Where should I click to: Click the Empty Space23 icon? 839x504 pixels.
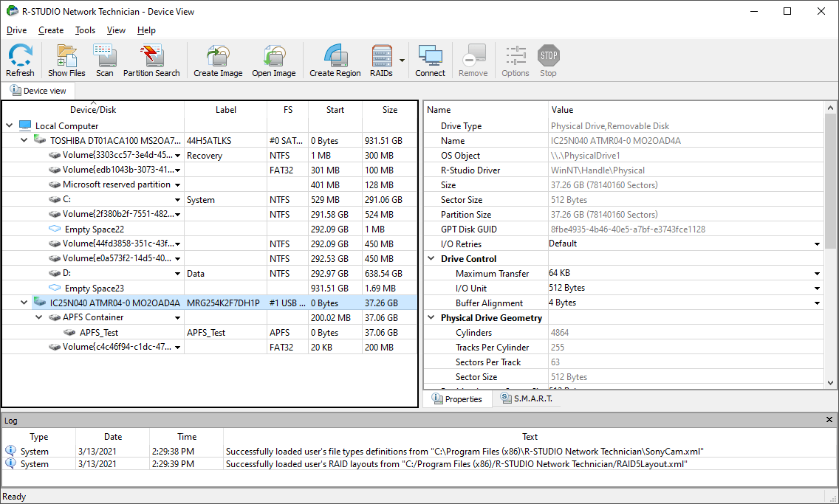click(55, 288)
